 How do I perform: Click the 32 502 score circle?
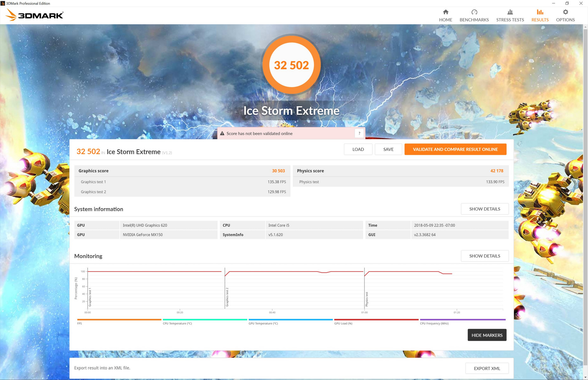click(x=291, y=65)
